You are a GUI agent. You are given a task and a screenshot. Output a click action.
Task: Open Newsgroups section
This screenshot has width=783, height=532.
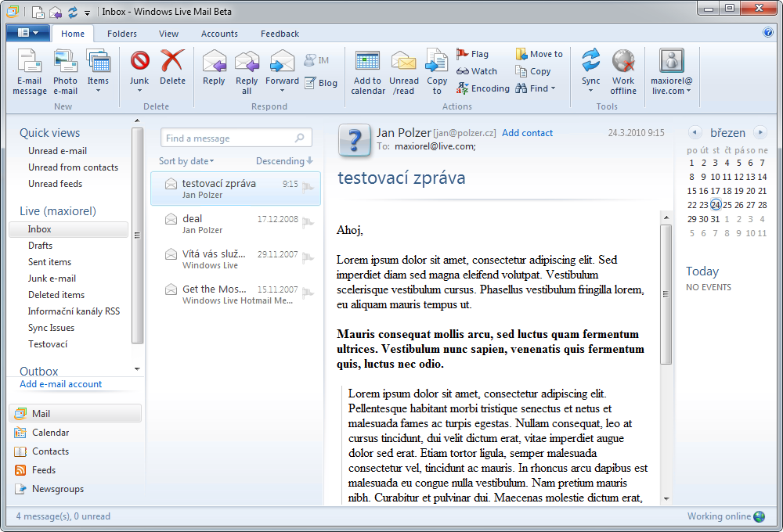58,489
